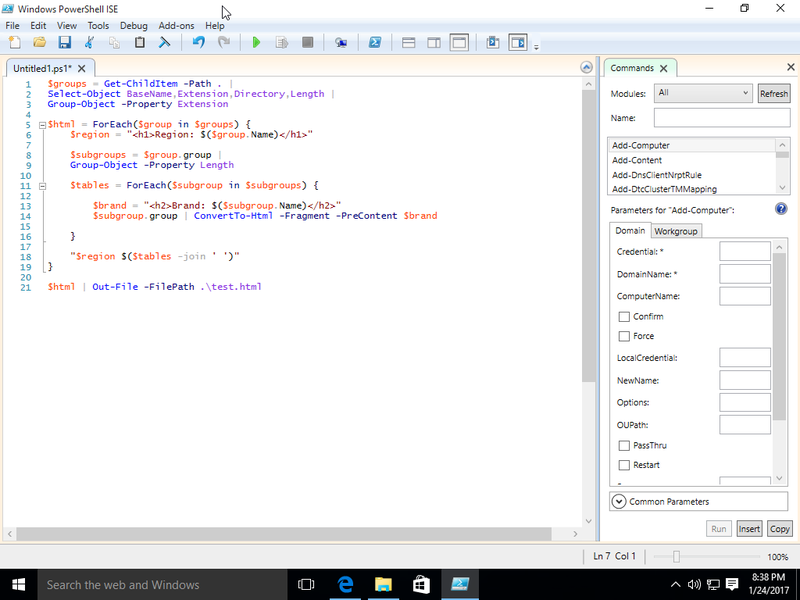Tick the PassThru checkbox

tap(624, 446)
